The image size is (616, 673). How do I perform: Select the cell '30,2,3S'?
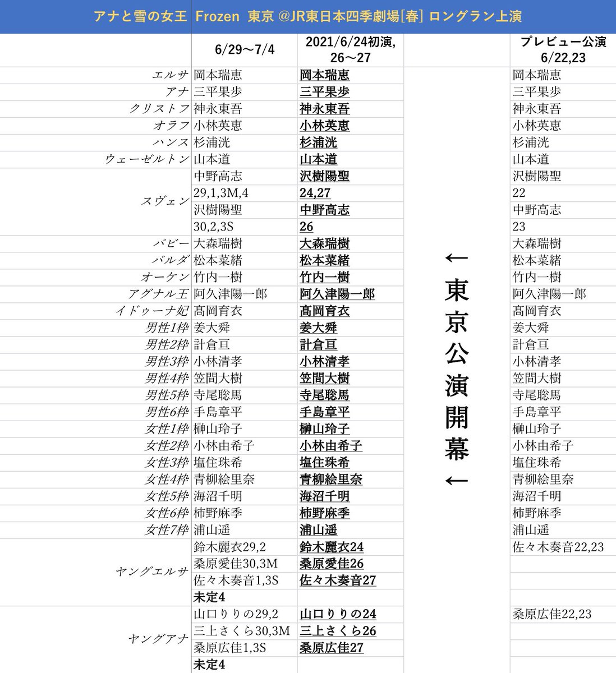coord(245,227)
